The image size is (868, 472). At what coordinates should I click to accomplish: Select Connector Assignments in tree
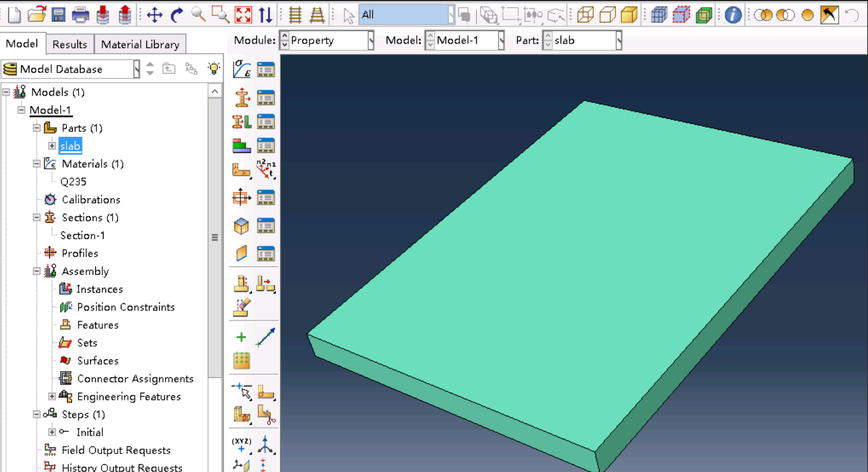tap(135, 379)
